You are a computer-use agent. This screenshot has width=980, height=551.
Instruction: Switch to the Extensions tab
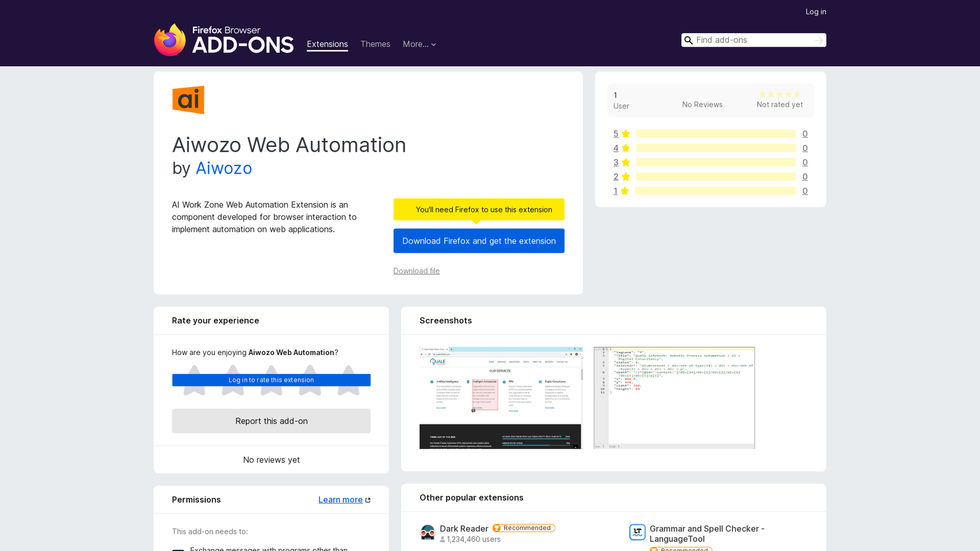(327, 44)
